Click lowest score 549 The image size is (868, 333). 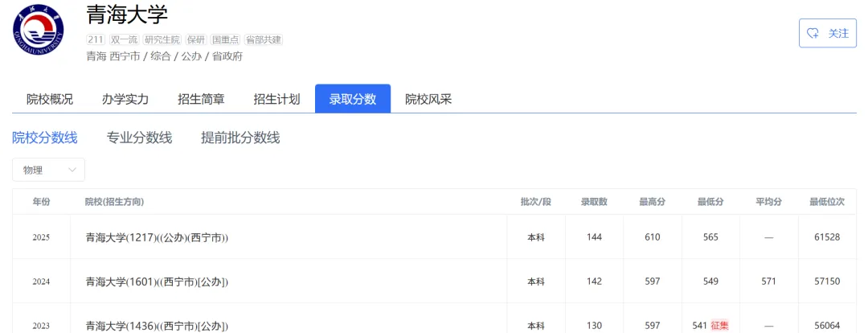710,282
